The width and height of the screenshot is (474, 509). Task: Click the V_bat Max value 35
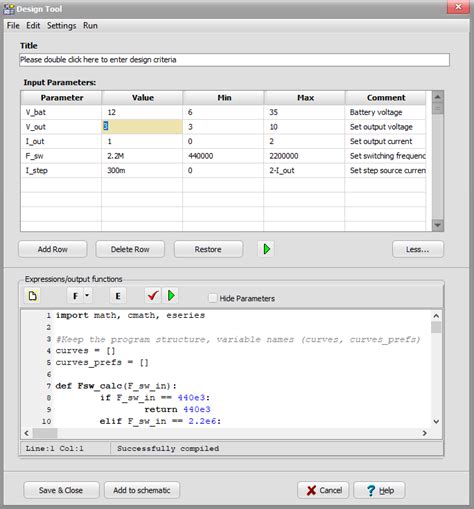point(273,112)
